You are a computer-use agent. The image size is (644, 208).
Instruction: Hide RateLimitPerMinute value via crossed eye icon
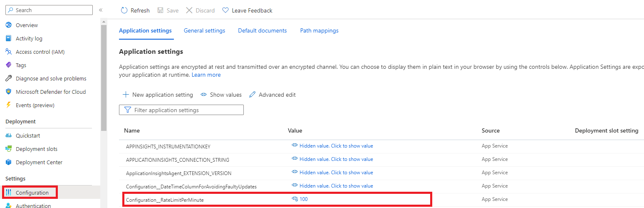(x=295, y=199)
